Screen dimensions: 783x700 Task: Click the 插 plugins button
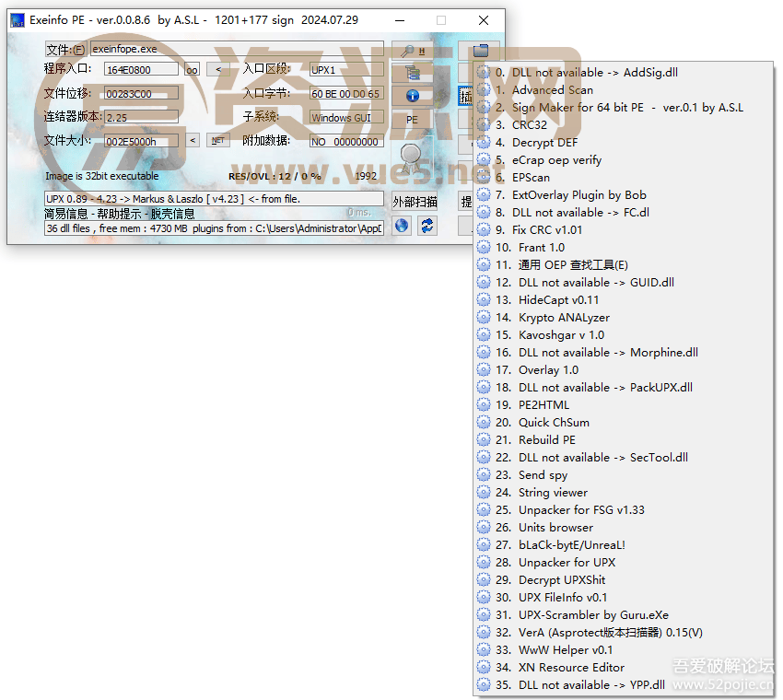point(465,97)
